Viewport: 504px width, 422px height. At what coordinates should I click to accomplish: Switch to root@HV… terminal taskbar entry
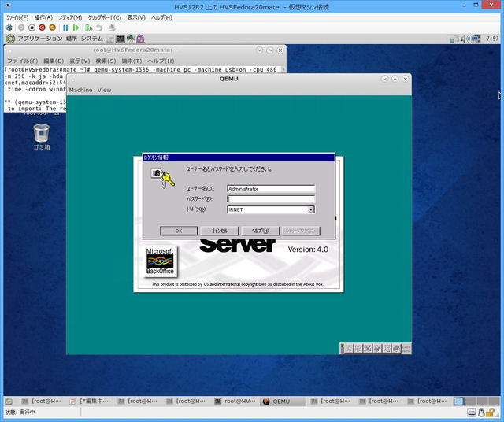(x=236, y=401)
